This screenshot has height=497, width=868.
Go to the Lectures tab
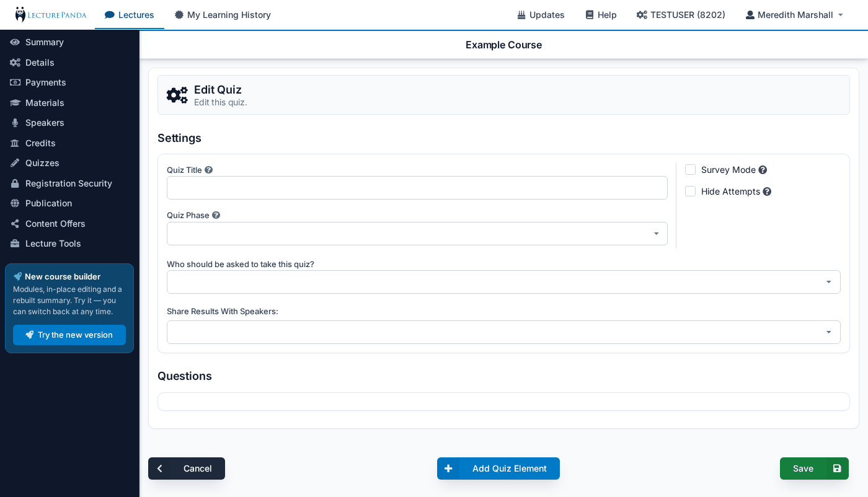130,15
